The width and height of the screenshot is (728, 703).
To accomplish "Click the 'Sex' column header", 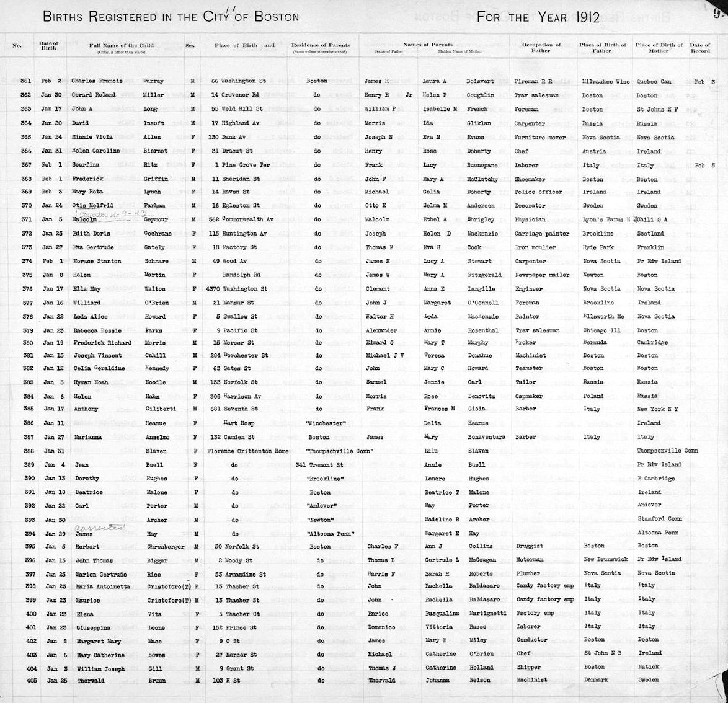I will coord(189,46).
